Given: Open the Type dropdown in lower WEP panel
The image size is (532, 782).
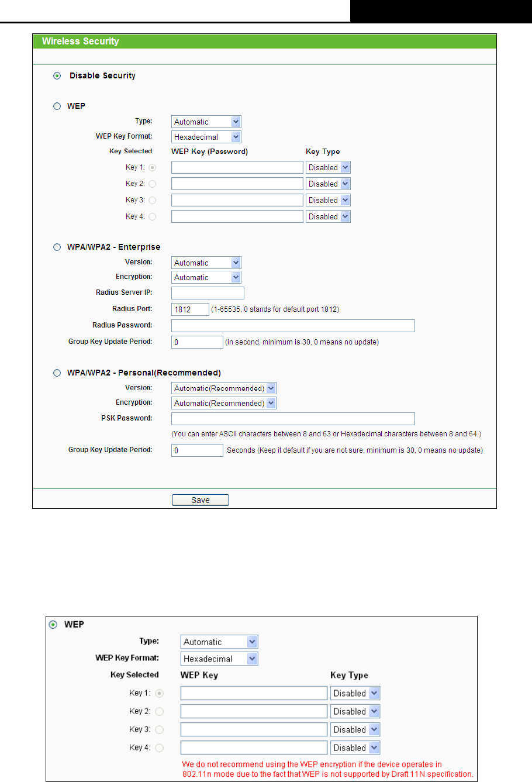Looking at the screenshot, I should [x=219, y=642].
